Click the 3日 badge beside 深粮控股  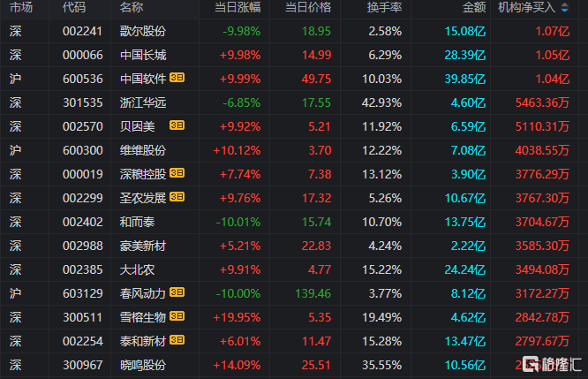pyautogui.click(x=177, y=173)
